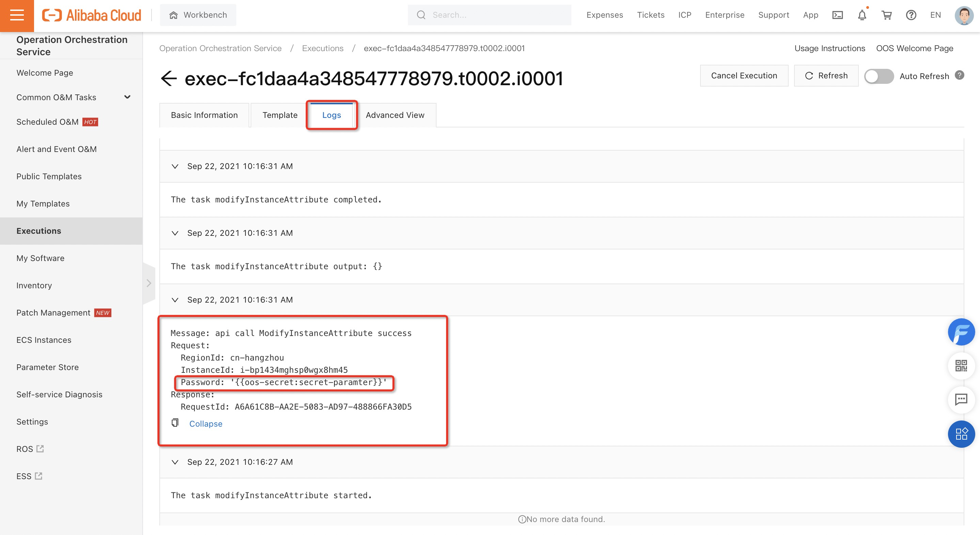The image size is (980, 535).
Task: Open Welcome Page in sidebar
Action: point(45,73)
